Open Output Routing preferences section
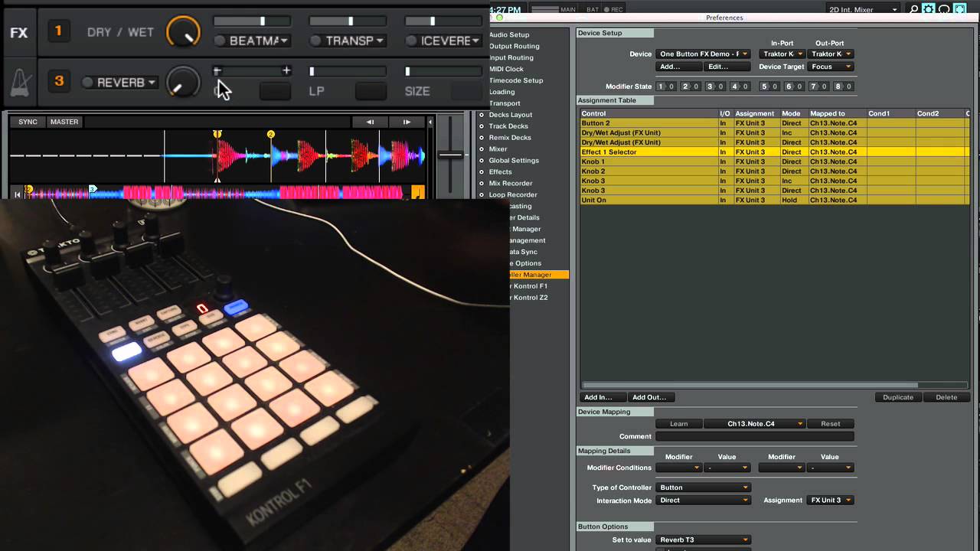Image resolution: width=980 pixels, height=551 pixels. [x=514, y=46]
